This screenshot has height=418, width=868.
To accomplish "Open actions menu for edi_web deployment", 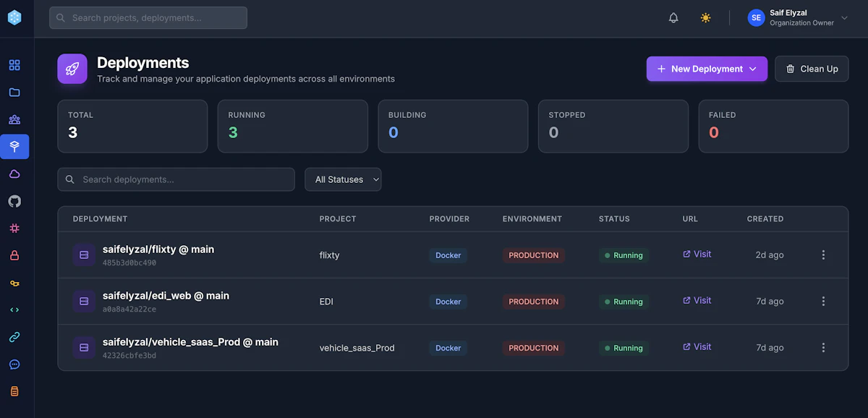I will pyautogui.click(x=823, y=301).
